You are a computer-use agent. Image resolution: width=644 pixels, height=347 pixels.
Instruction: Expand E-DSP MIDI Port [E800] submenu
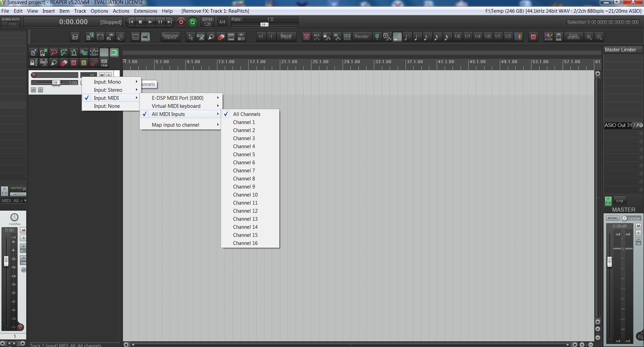tap(180, 98)
